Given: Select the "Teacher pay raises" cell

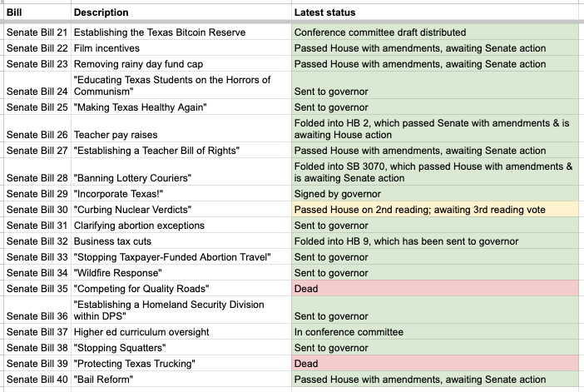Looking at the screenshot, I should (x=181, y=128).
